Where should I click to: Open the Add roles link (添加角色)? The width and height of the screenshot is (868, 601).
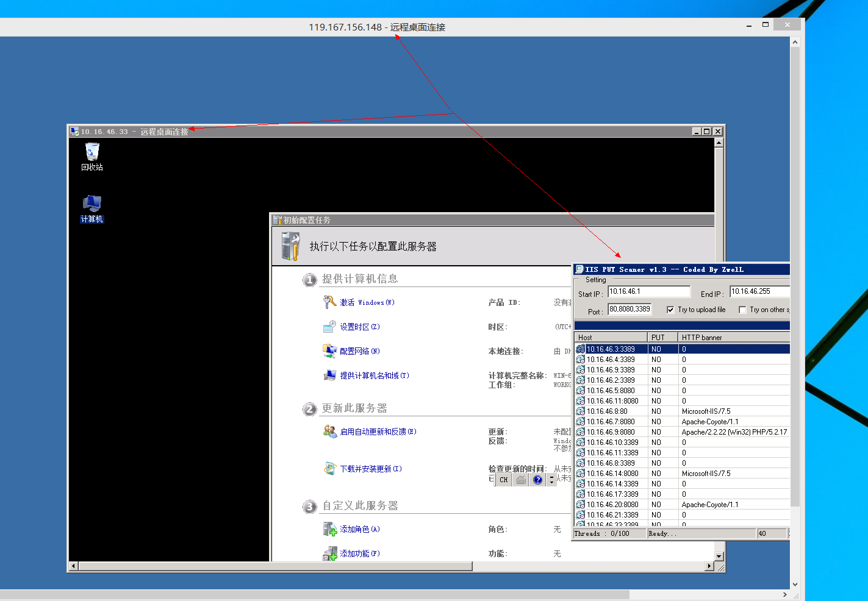[360, 529]
